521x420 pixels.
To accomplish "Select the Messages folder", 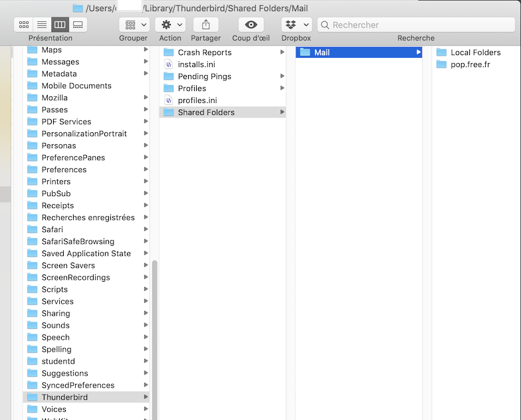I will [x=86, y=62].
